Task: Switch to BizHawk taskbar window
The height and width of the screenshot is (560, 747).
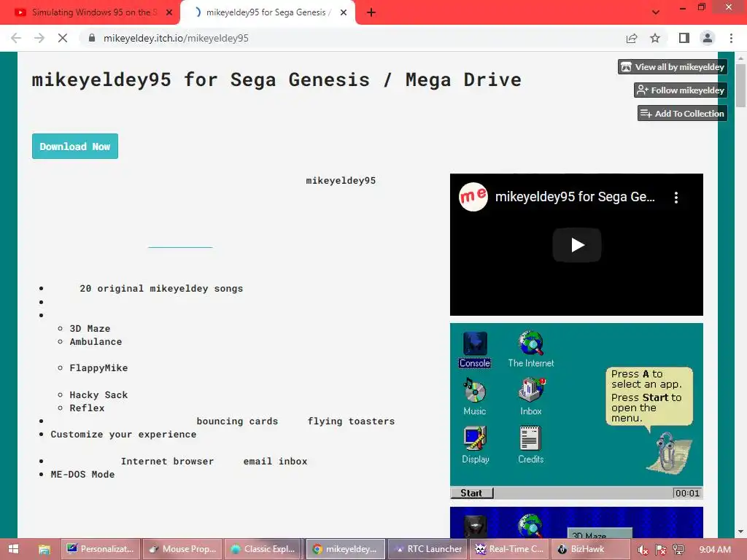Action: (591, 549)
